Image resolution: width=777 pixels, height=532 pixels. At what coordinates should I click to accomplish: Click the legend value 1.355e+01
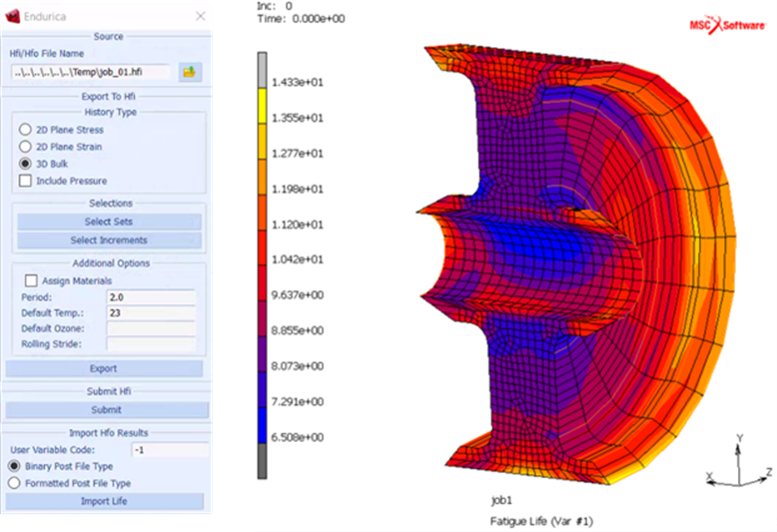pyautogui.click(x=298, y=118)
